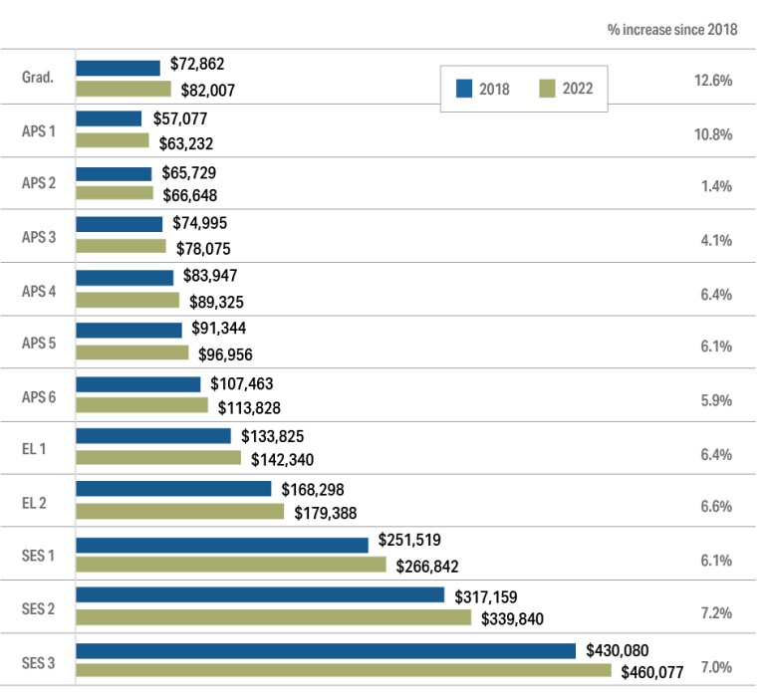Viewport: 765px width, 700px height.
Task: Click the '7.0%' increase figure
Action: (717, 667)
